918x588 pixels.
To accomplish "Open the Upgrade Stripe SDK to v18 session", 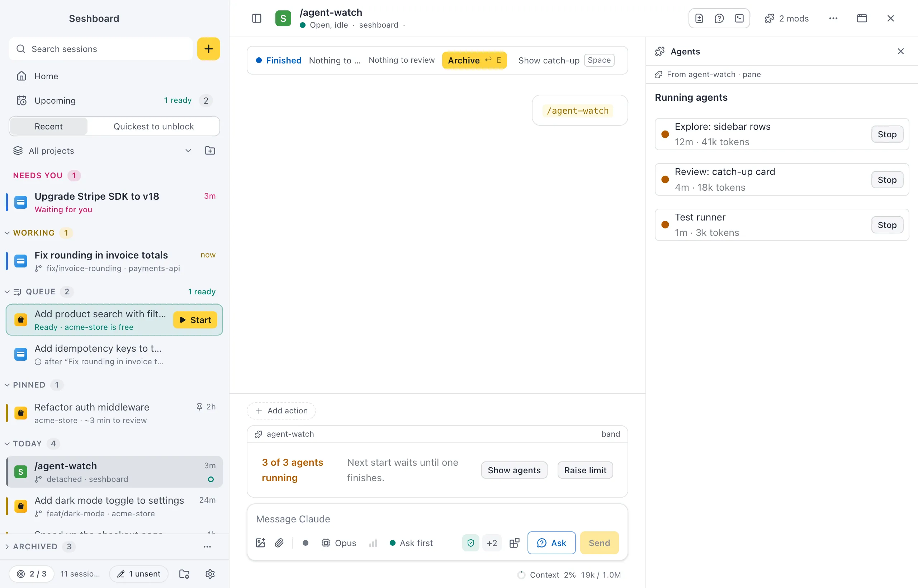I will [114, 202].
